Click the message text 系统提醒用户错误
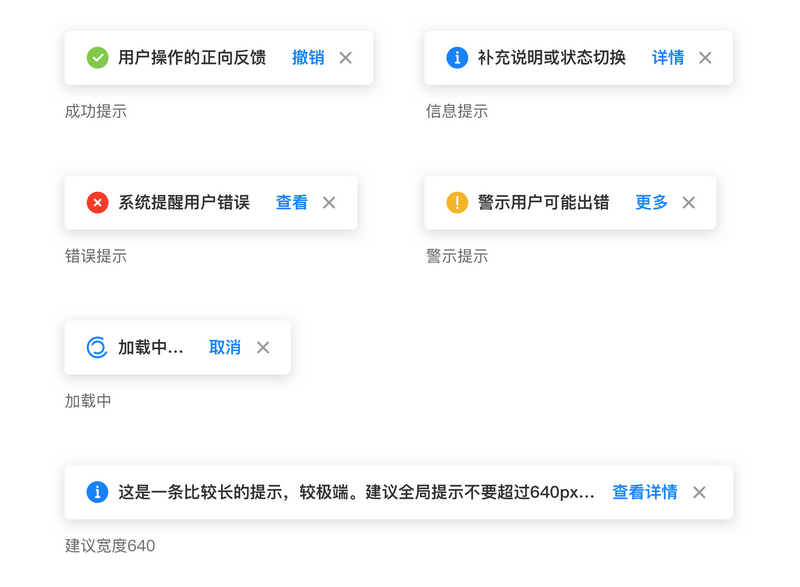Viewport: 800px width, 587px height. (184, 203)
